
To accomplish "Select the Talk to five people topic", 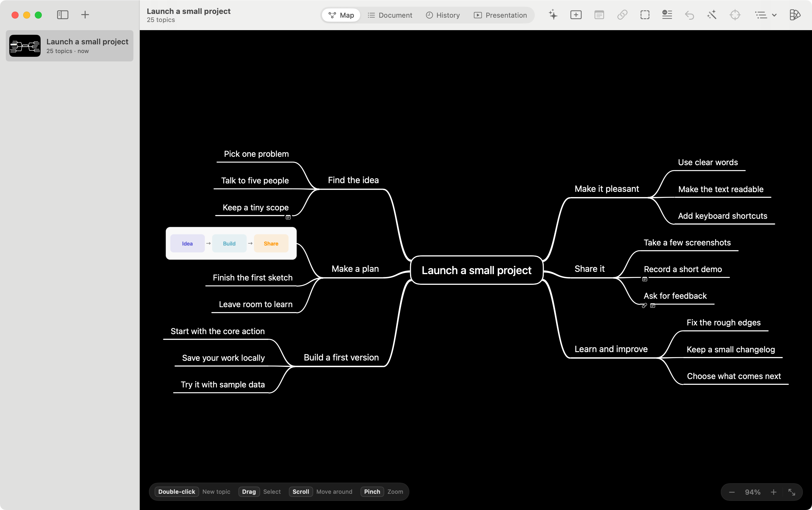I will [x=255, y=181].
